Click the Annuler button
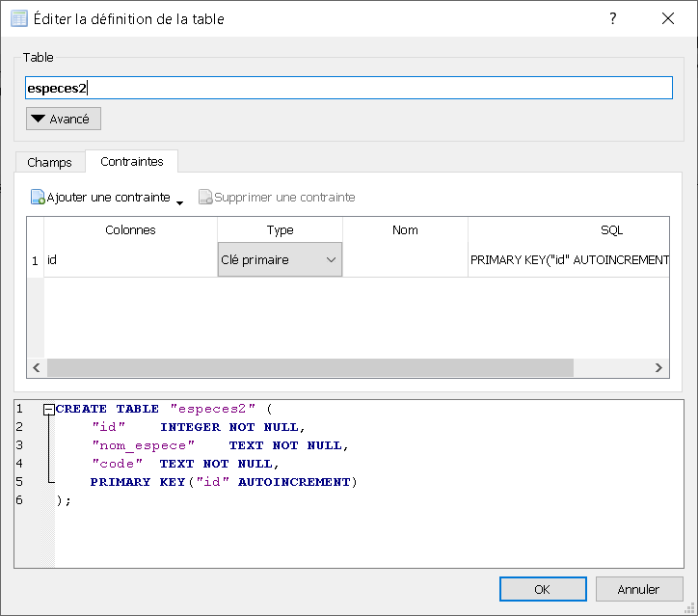The width and height of the screenshot is (698, 616). click(639, 589)
